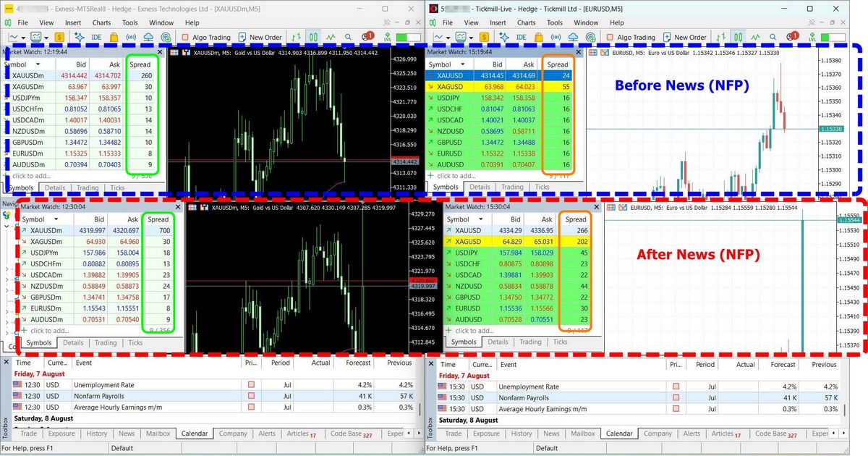Click the AI sparkle icon in Tickmill toolbar

point(503,37)
